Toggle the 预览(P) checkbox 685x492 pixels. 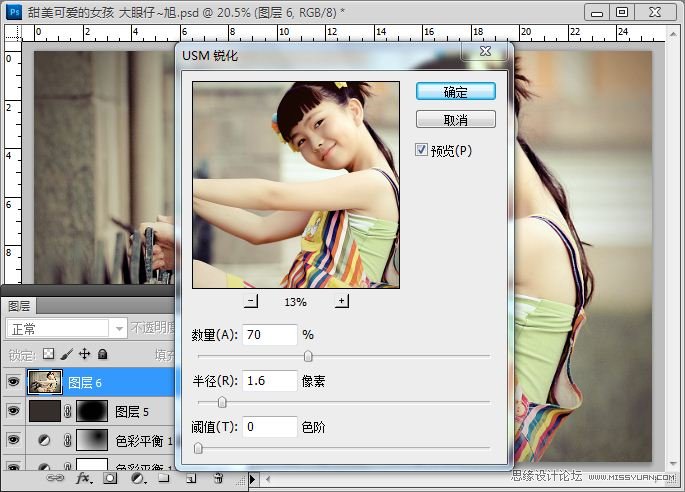421,150
